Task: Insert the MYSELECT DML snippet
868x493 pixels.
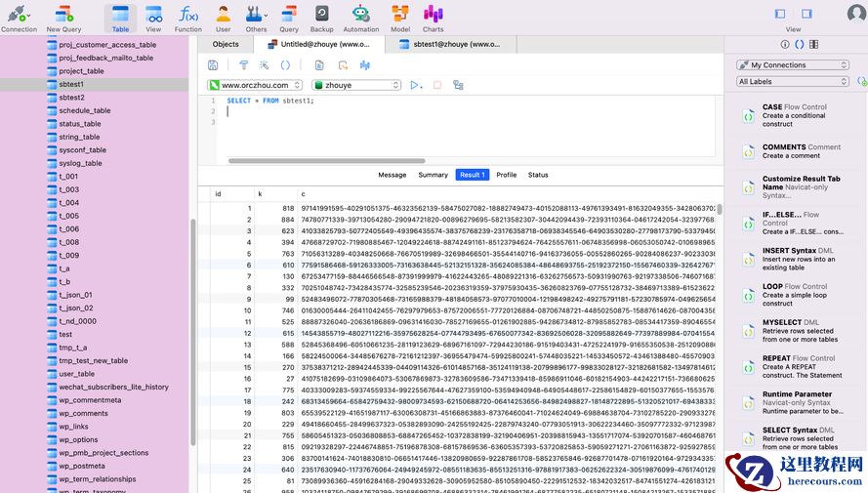Action: [796, 331]
